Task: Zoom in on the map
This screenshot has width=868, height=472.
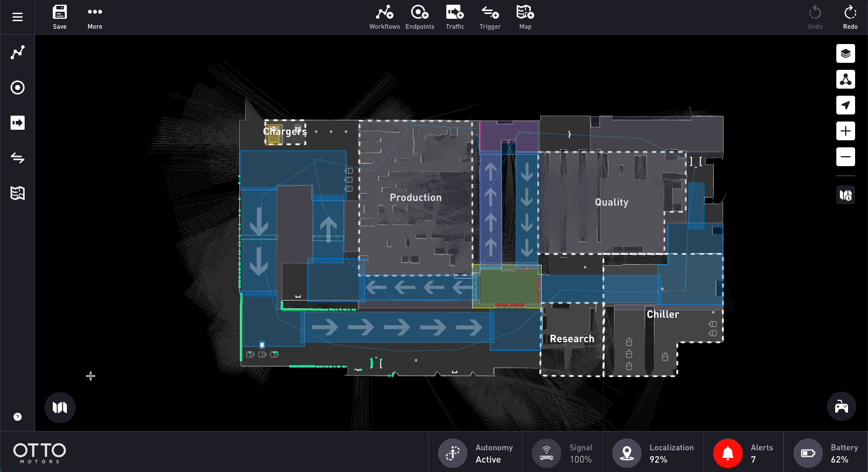Action: [x=845, y=131]
